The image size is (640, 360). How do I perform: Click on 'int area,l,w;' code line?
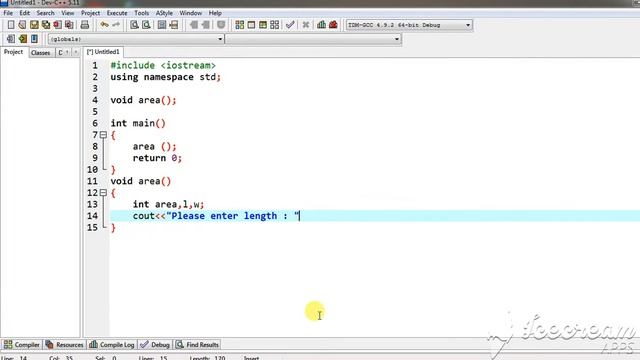pyautogui.click(x=168, y=204)
